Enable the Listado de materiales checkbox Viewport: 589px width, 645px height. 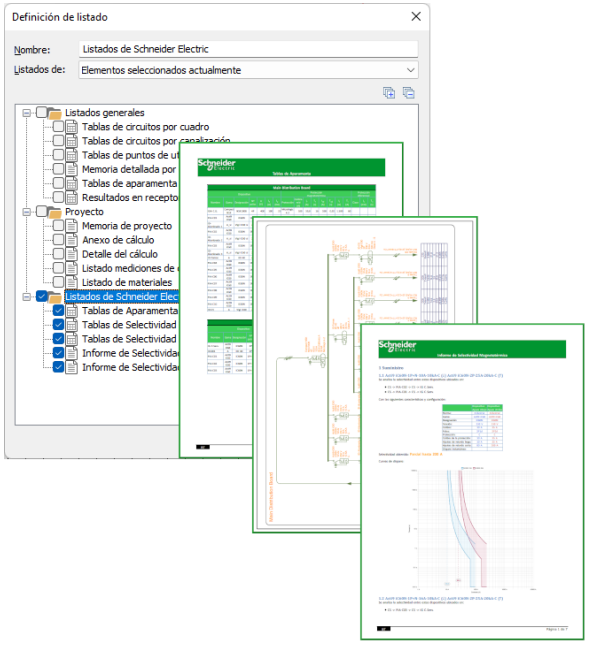pos(58,282)
